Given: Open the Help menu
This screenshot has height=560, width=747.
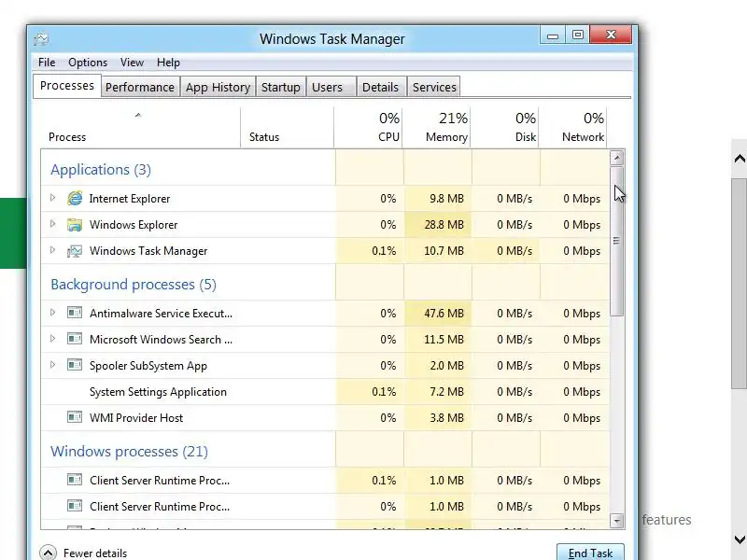Looking at the screenshot, I should [168, 63].
